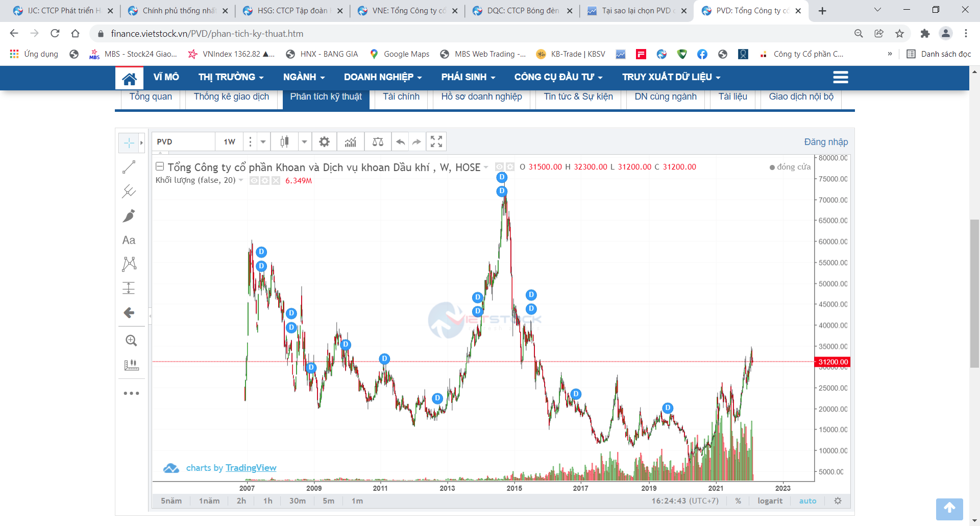Activate the chart zoom-in tool
The width and height of the screenshot is (980, 526).
(131, 341)
